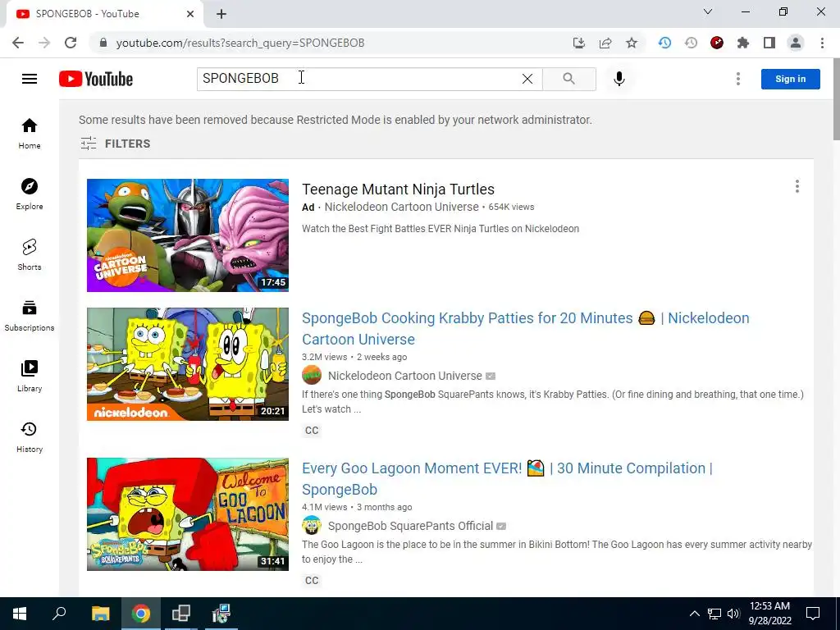
Task: Open File Explorer from the taskbar
Action: pos(100,614)
